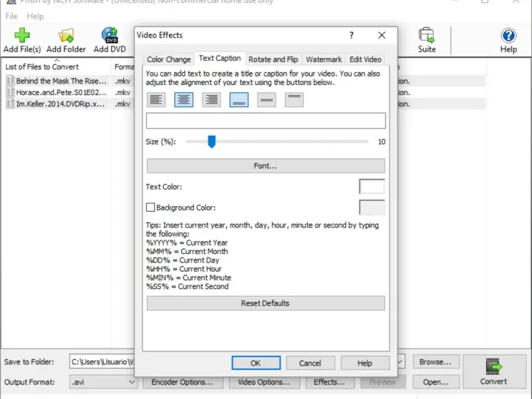532x399 pixels.
Task: Open Video Options...
Action: (x=264, y=382)
